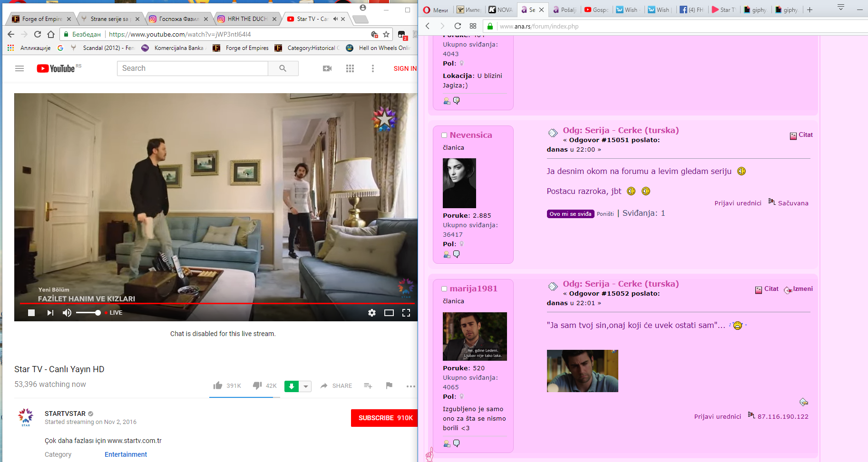Report video with flag icon

[389, 385]
